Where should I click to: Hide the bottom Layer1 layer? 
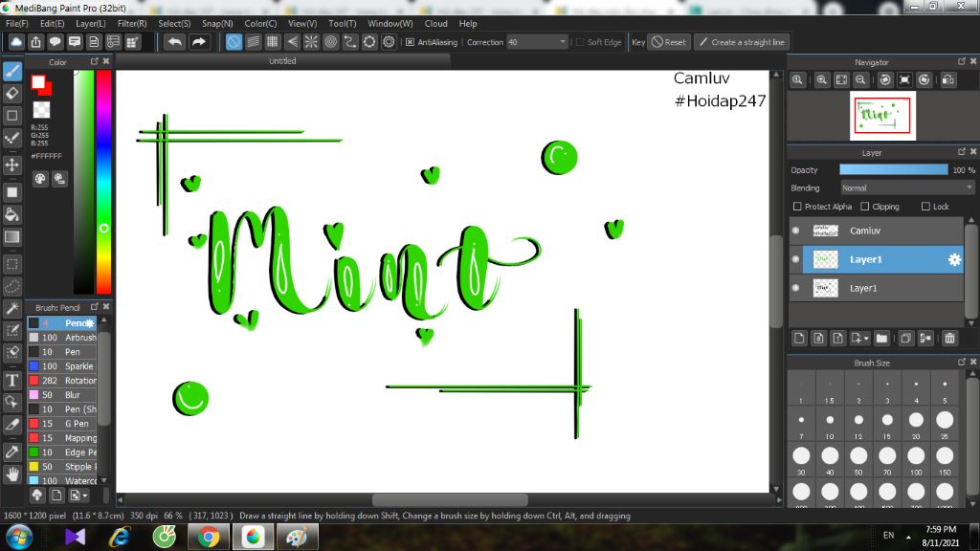point(795,288)
